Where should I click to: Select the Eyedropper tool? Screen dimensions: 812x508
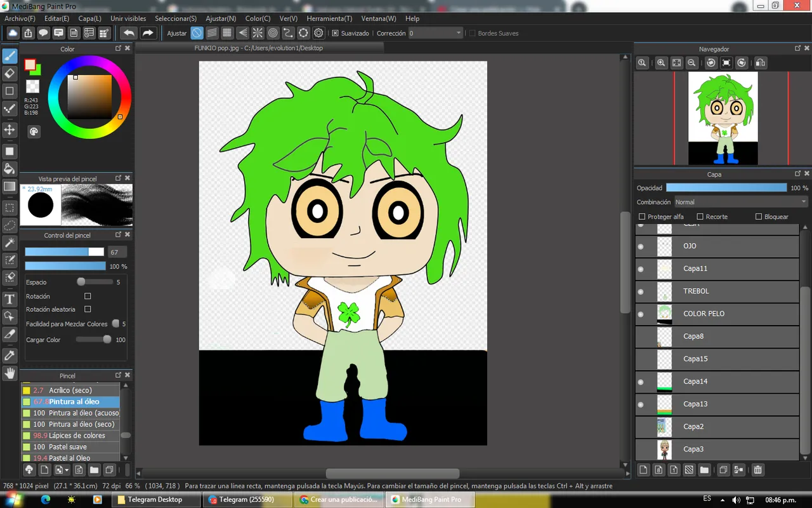pyautogui.click(x=10, y=356)
